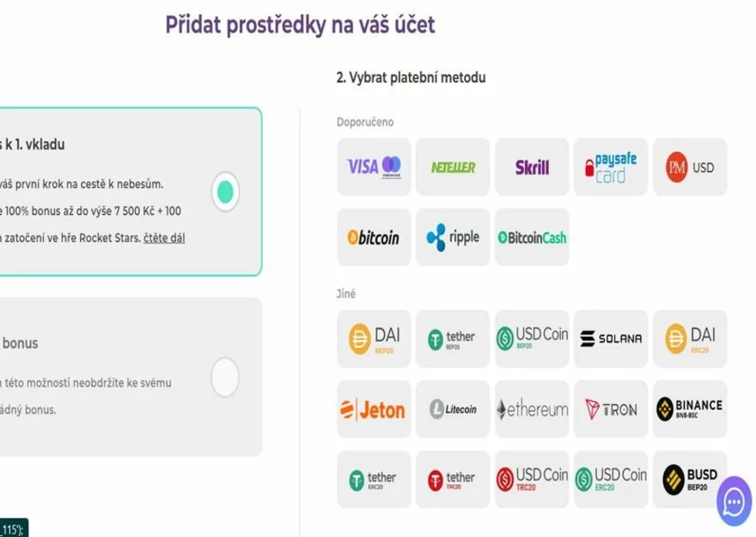Pick the BUSD BEP20 payment tile

point(690,477)
